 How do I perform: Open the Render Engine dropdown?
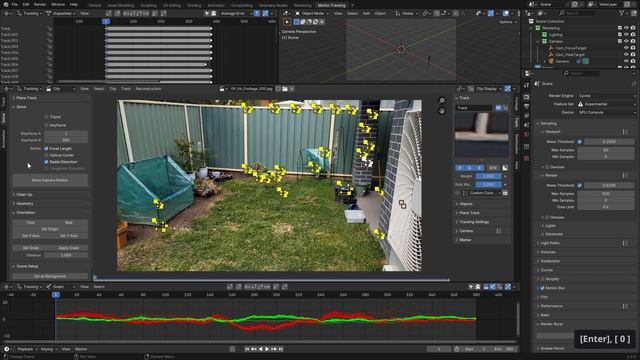pyautogui.click(x=606, y=96)
